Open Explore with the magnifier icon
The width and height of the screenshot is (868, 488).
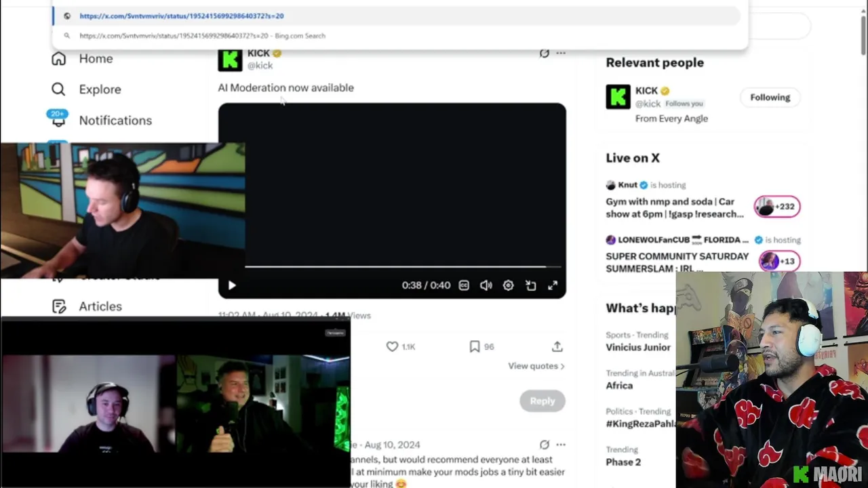59,89
